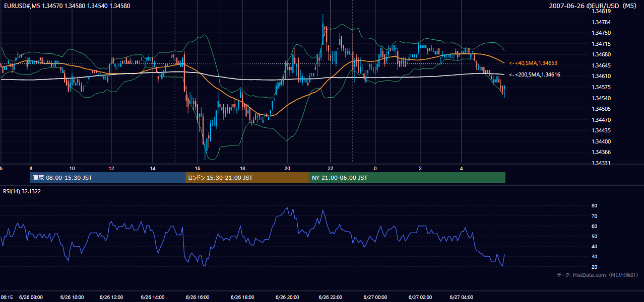644x302 pixels.
Task: Click price axis value 1.34366
Action: (x=602, y=152)
